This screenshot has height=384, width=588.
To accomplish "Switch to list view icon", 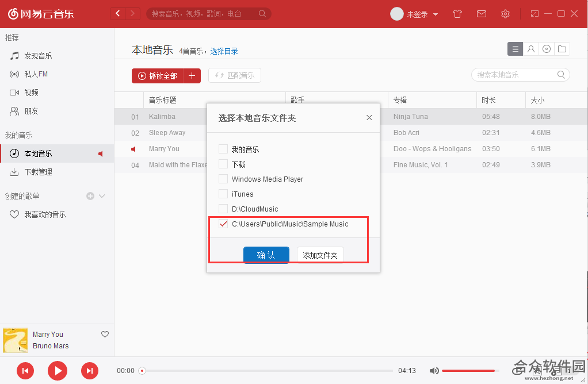I will point(516,49).
